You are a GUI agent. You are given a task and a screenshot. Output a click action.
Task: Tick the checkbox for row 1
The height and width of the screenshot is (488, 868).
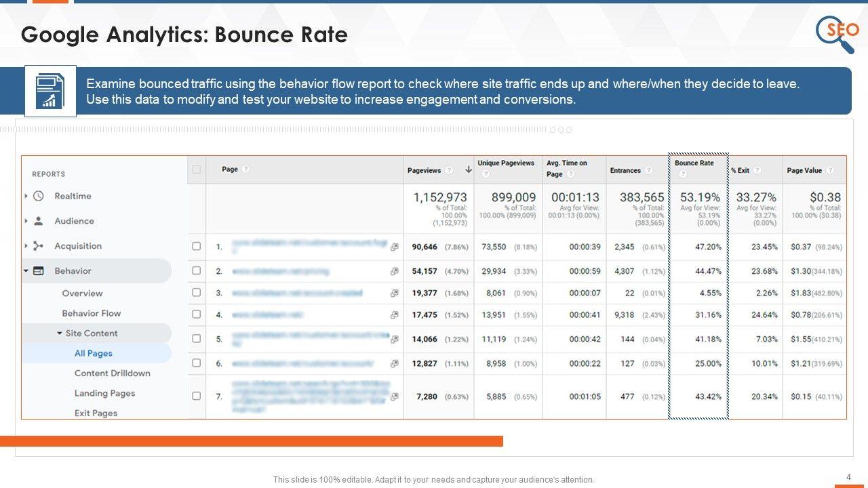click(197, 247)
